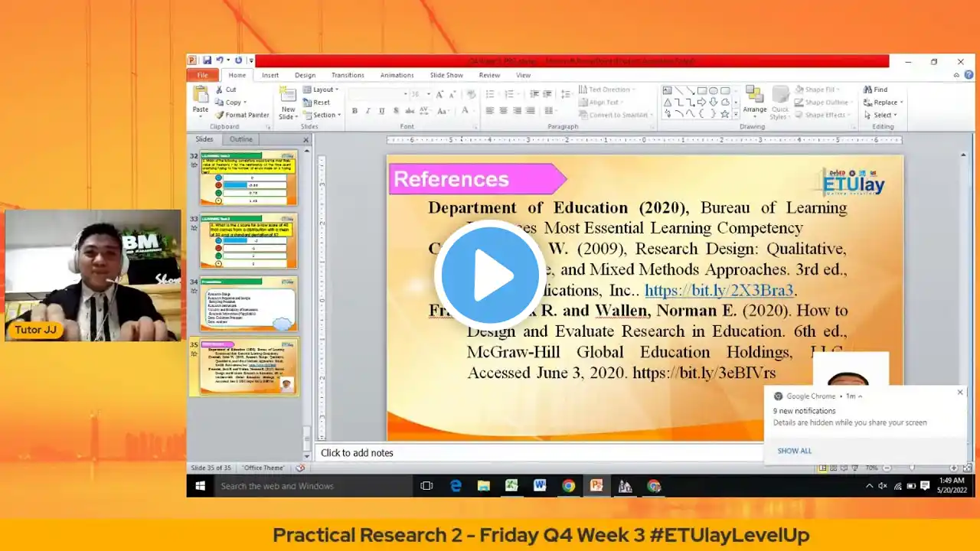The width and height of the screenshot is (980, 551).
Task: Pick the oval shape in shapes gallery
Action: click(x=714, y=90)
